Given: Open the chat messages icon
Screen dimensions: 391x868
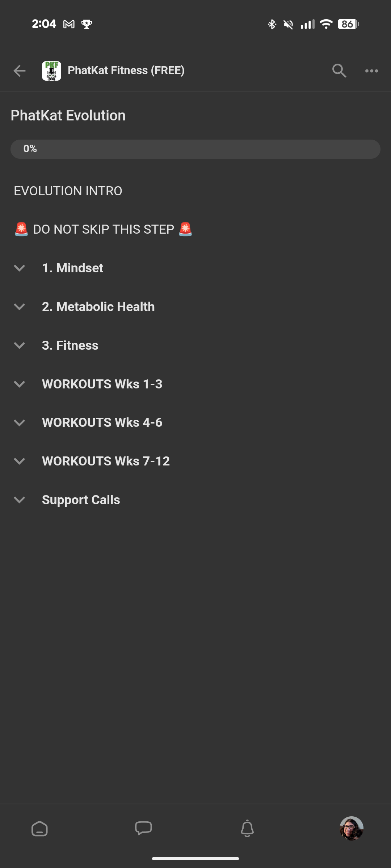Looking at the screenshot, I should pyautogui.click(x=143, y=828).
